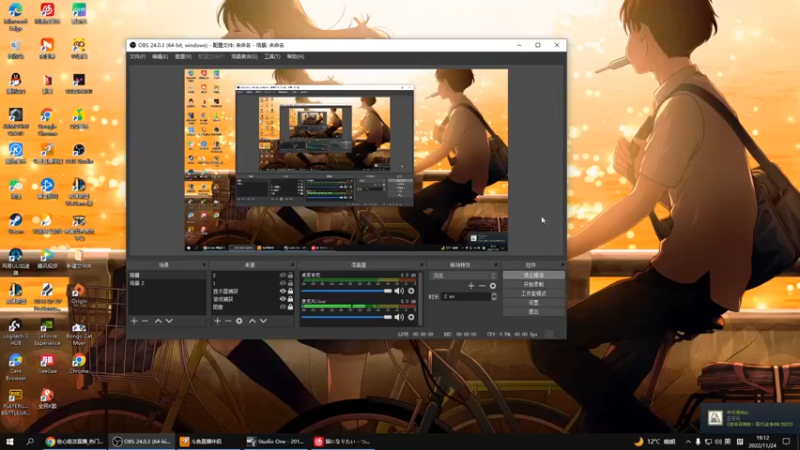Open Logitech G HUB desktop icon
This screenshot has height=450, width=800.
click(x=15, y=331)
